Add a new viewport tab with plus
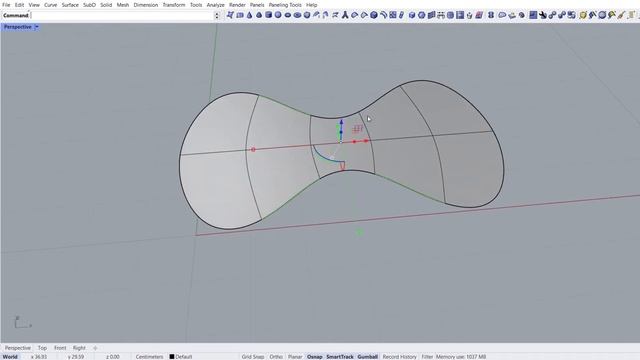The image size is (640, 360). tap(95, 348)
